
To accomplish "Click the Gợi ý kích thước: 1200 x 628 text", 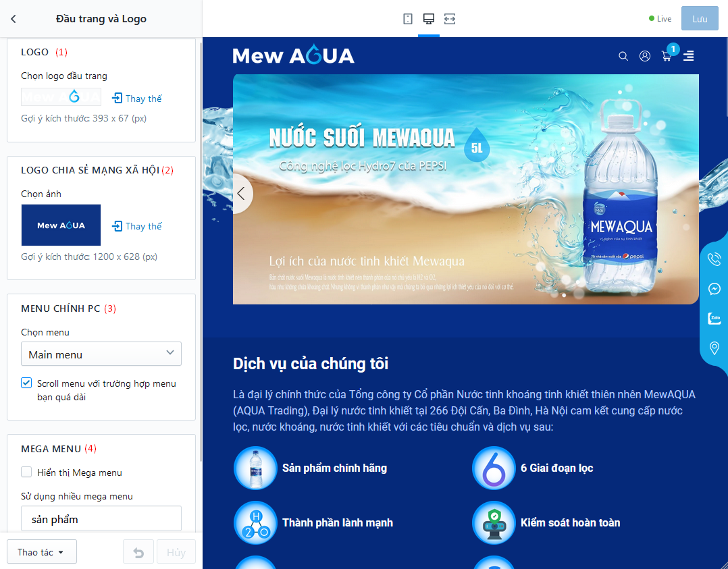I will (x=89, y=256).
